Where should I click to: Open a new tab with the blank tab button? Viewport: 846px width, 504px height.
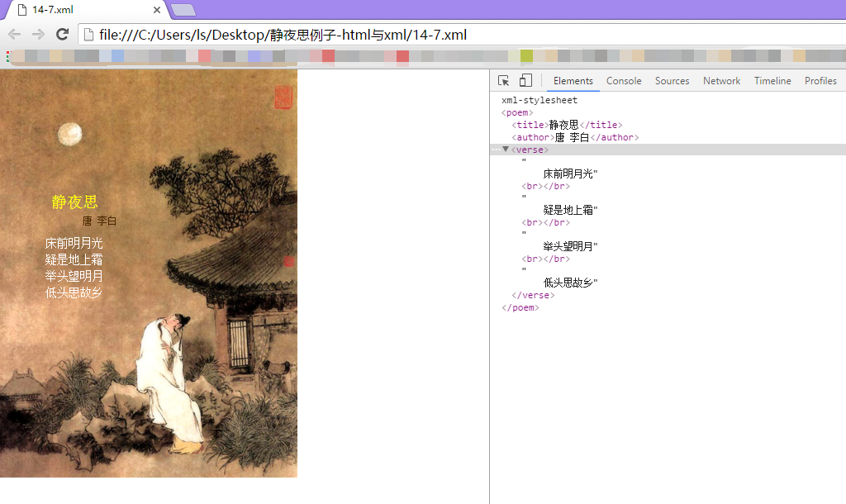coord(183,10)
